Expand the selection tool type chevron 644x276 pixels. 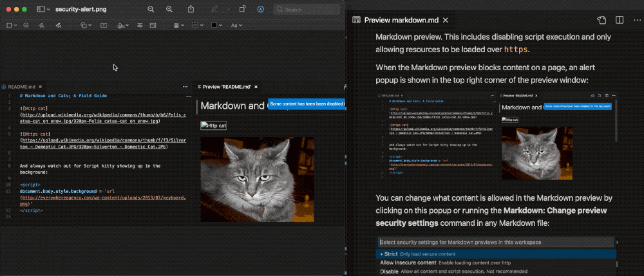[15, 26]
